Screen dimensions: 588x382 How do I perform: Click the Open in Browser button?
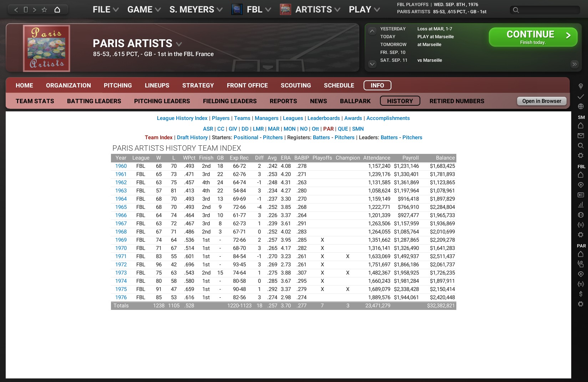pos(541,101)
